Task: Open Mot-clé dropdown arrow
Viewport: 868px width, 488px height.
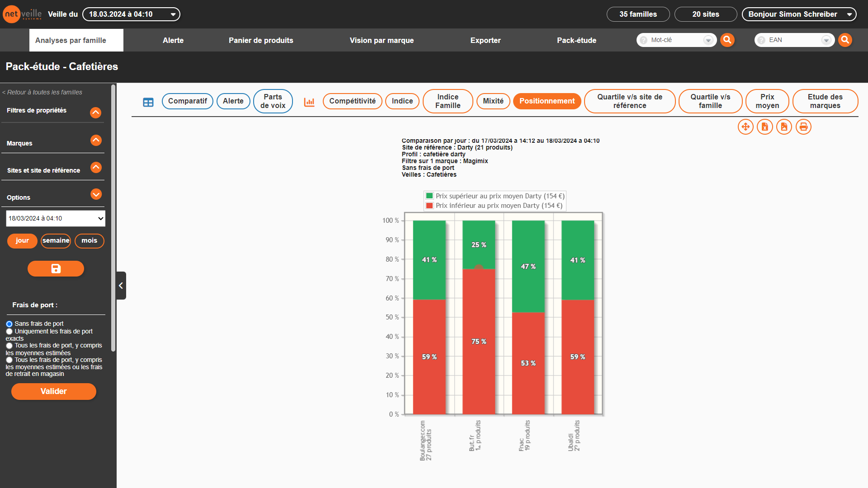Action: click(x=708, y=40)
